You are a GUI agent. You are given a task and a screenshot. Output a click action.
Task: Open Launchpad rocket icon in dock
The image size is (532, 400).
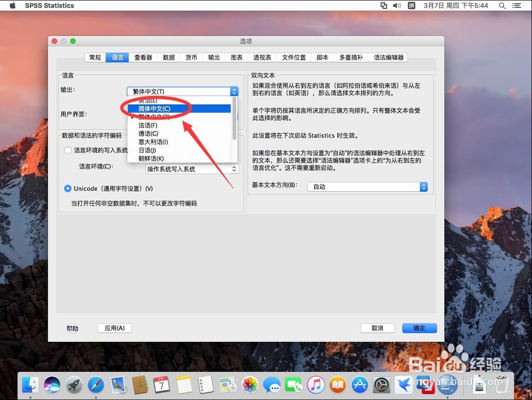tap(74, 385)
